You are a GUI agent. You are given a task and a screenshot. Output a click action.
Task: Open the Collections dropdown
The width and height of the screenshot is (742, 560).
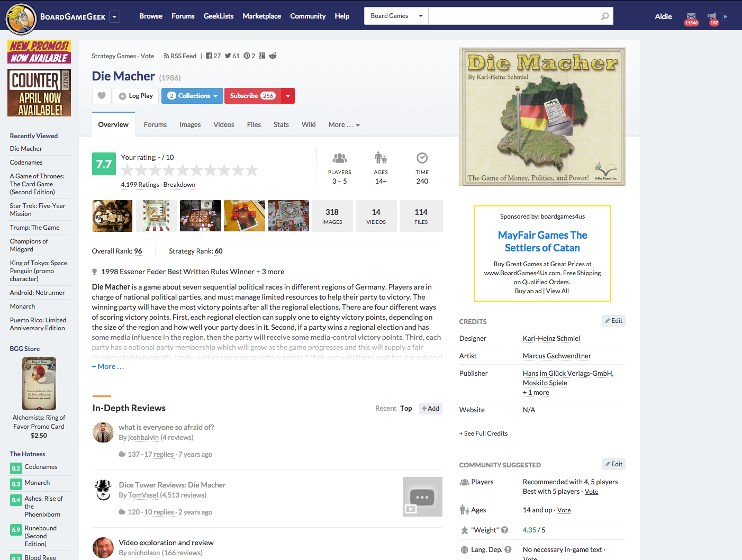pos(192,96)
